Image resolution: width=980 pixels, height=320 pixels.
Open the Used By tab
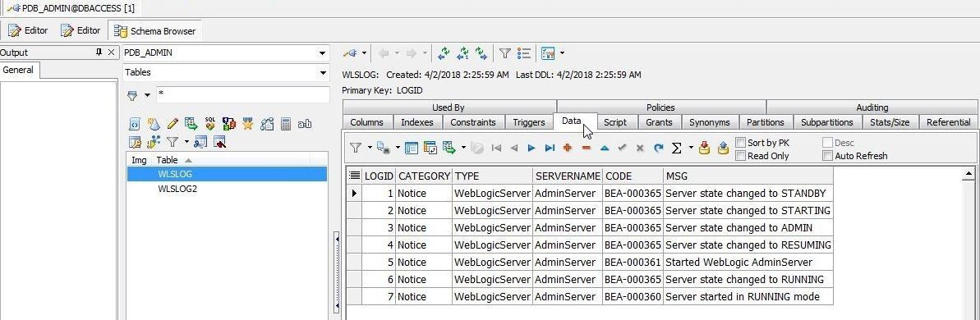point(449,107)
